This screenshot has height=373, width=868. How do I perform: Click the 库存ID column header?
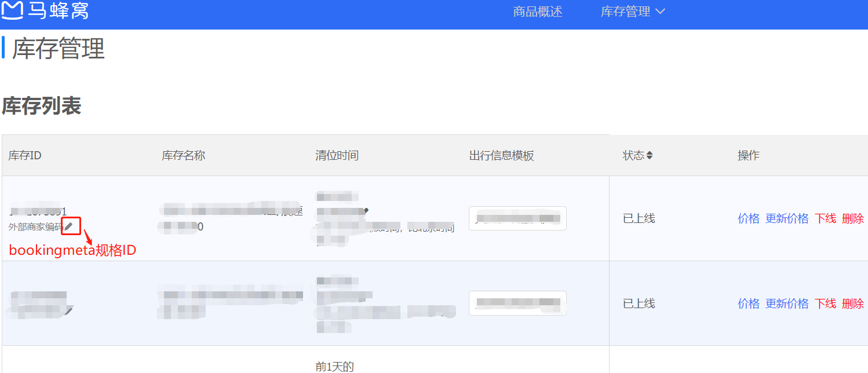pyautogui.click(x=25, y=156)
